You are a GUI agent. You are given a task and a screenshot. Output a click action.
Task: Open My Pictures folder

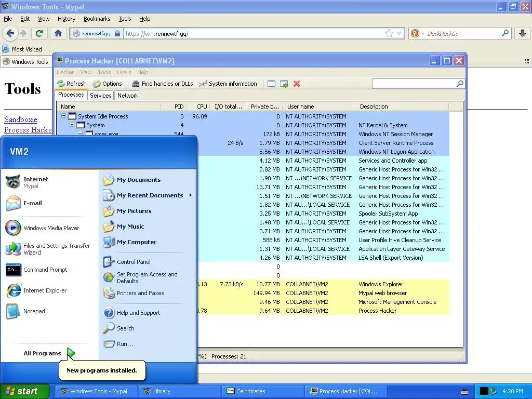[x=127, y=211]
